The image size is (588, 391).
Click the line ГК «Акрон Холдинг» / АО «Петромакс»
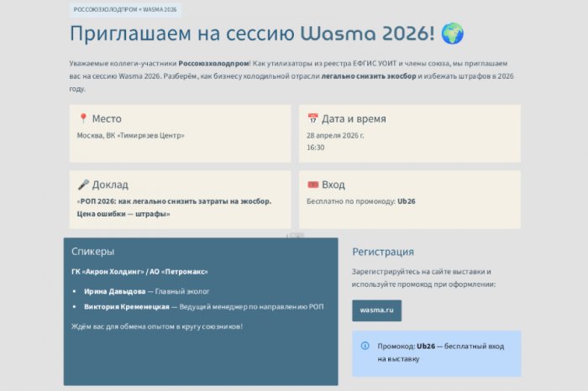coord(139,272)
